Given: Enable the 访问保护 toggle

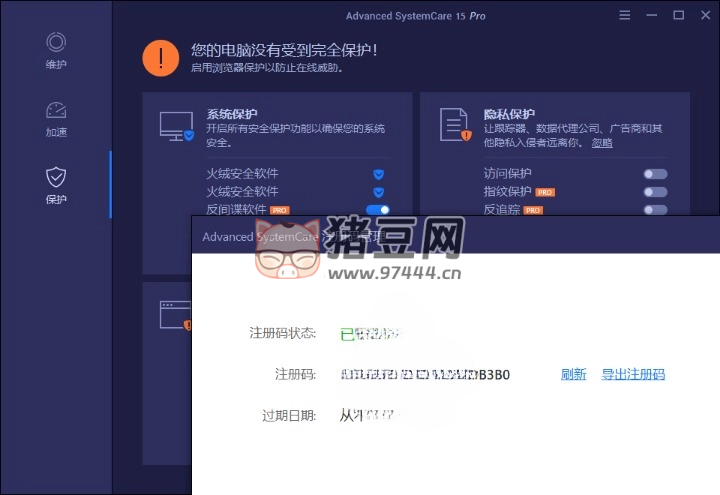Looking at the screenshot, I should point(655,174).
